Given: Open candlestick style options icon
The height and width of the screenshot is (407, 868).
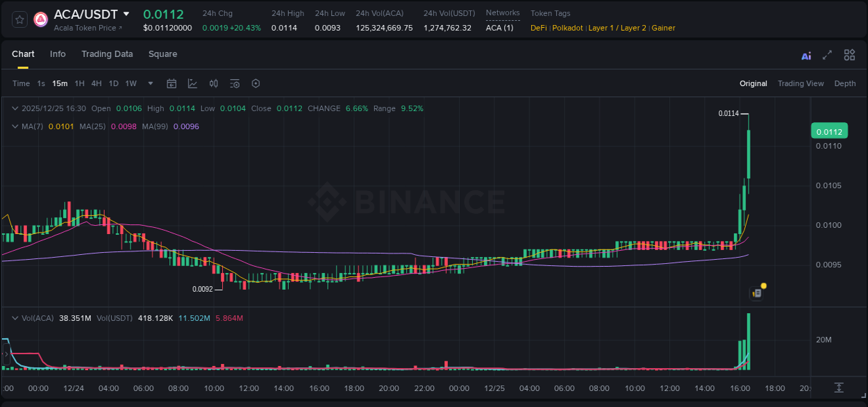Looking at the screenshot, I should click(213, 83).
